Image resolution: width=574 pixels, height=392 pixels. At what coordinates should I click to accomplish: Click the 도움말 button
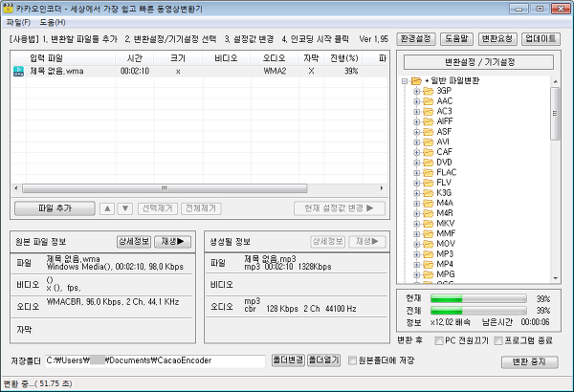pos(456,39)
